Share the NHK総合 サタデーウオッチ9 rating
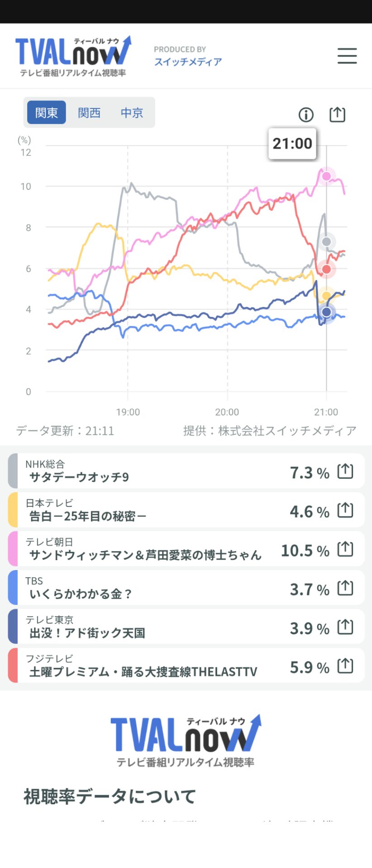 tap(345, 471)
